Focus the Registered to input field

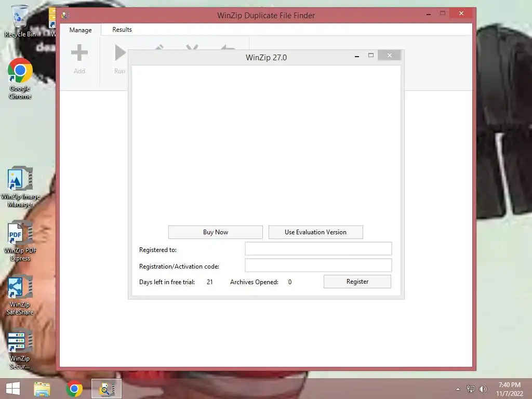318,249
